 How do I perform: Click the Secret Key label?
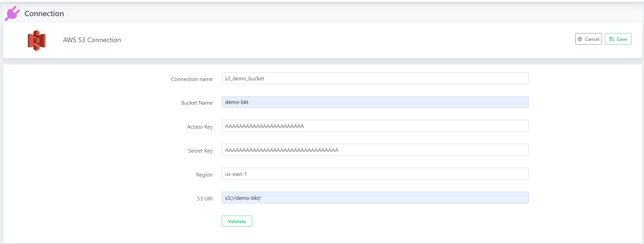click(x=200, y=151)
